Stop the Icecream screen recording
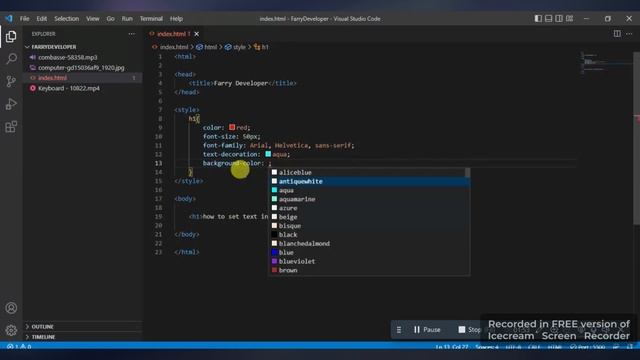The width and height of the screenshot is (640, 360). [x=469, y=329]
